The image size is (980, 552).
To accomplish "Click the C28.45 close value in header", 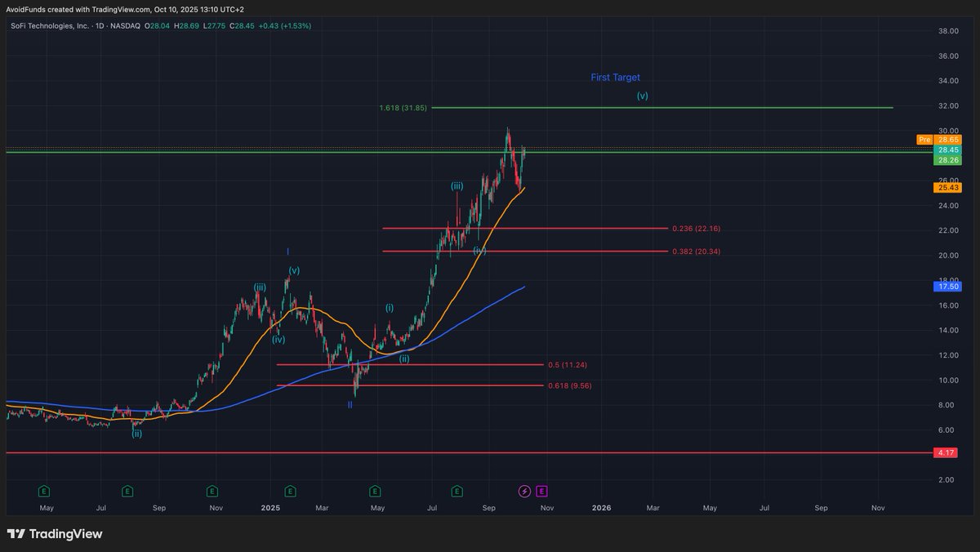I will pyautogui.click(x=242, y=26).
